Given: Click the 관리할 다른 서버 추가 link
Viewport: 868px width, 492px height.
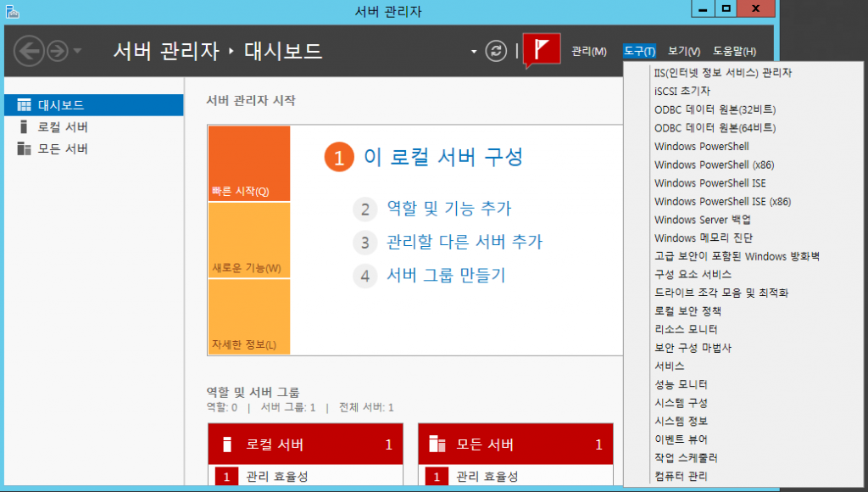Looking at the screenshot, I should (x=464, y=243).
